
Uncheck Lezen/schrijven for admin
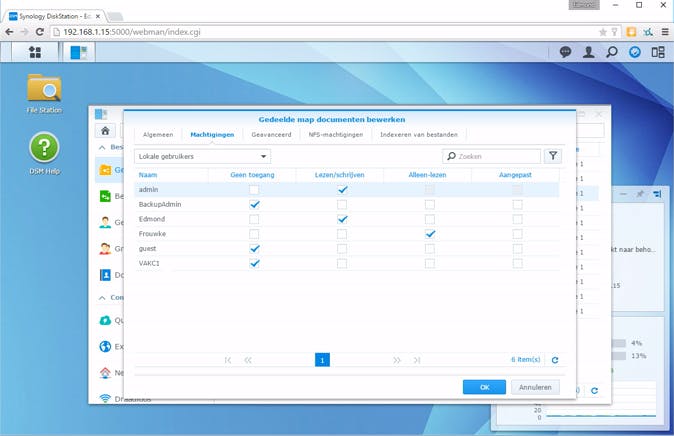tap(342, 190)
